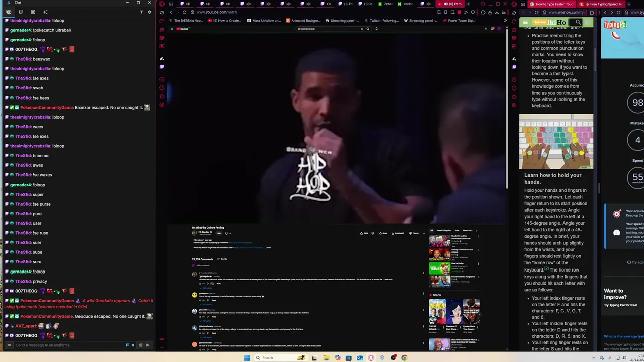Open Opera downloads icon
Screen dimensions: 644x362
tap(497, 12)
